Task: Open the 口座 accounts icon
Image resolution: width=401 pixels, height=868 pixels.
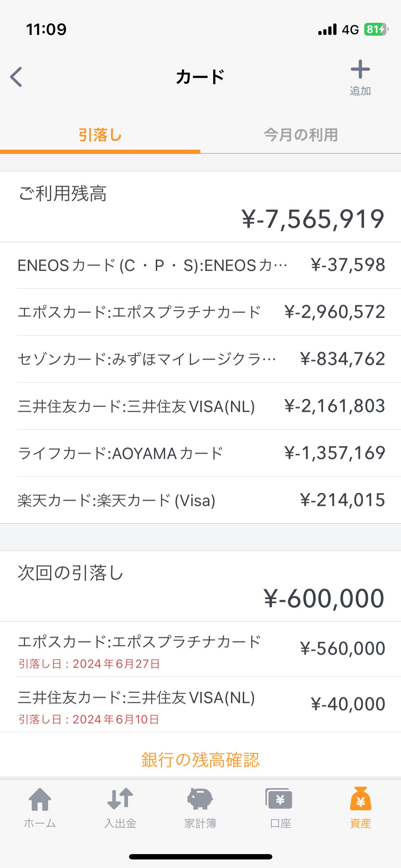Action: [x=281, y=807]
